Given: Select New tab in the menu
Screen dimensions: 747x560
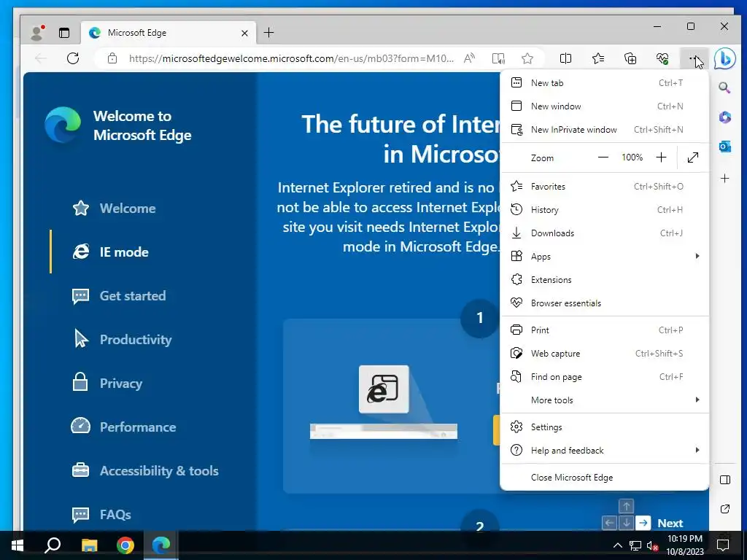Looking at the screenshot, I should tap(604, 83).
